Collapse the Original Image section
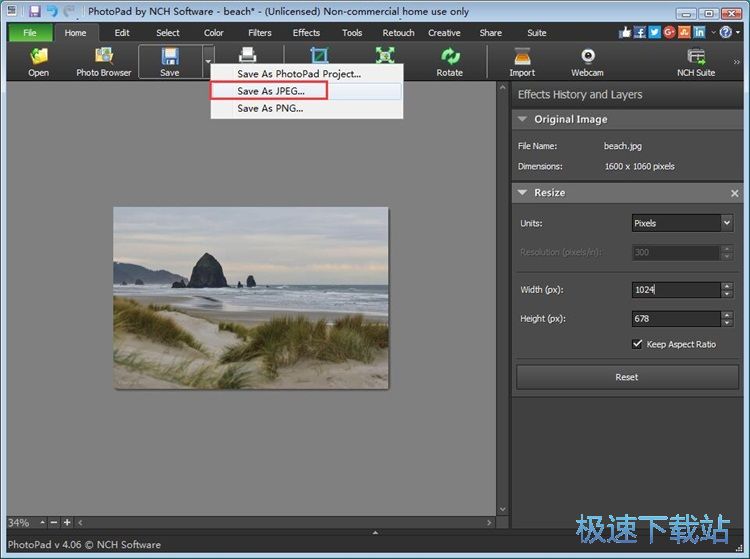The width and height of the screenshot is (750, 559). 522,119
